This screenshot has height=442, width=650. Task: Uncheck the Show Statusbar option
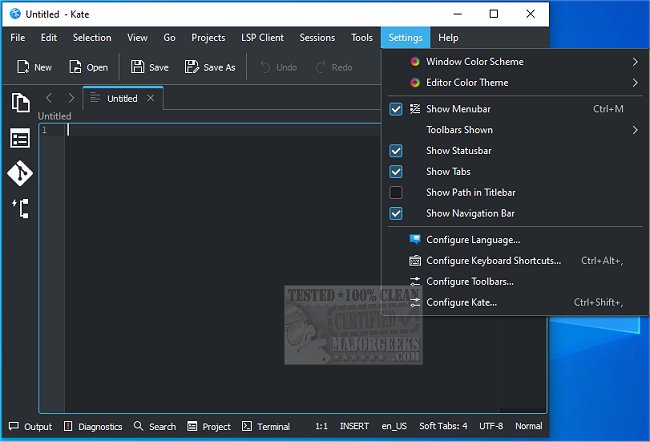point(396,151)
